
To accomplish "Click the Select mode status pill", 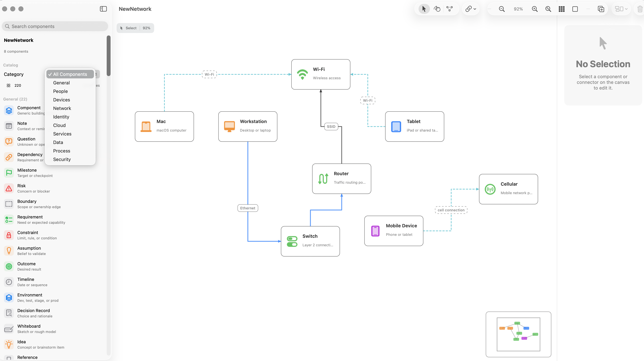I will tap(135, 28).
